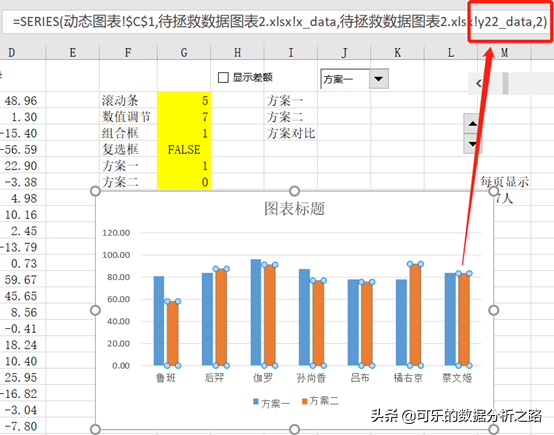This screenshot has height=435, width=554.
Task: Click the chart's top-left resize handle
Action: tap(95, 191)
